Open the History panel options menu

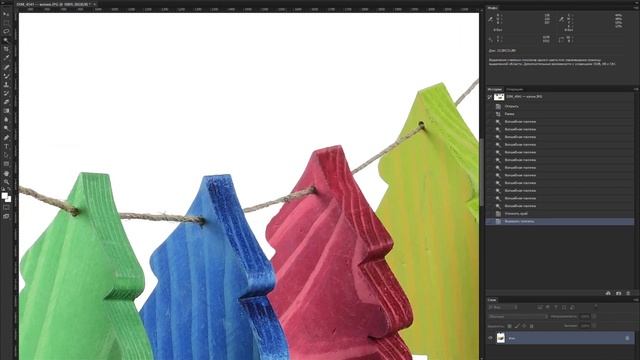point(636,89)
